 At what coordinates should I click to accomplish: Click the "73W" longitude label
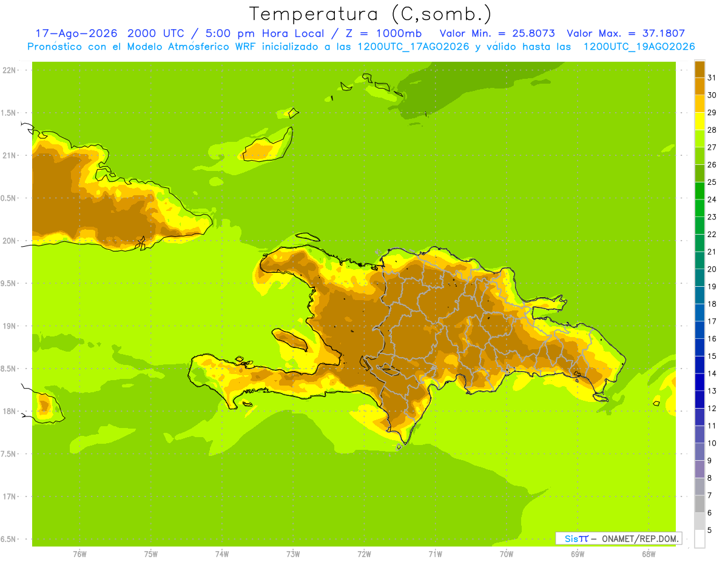click(x=292, y=554)
